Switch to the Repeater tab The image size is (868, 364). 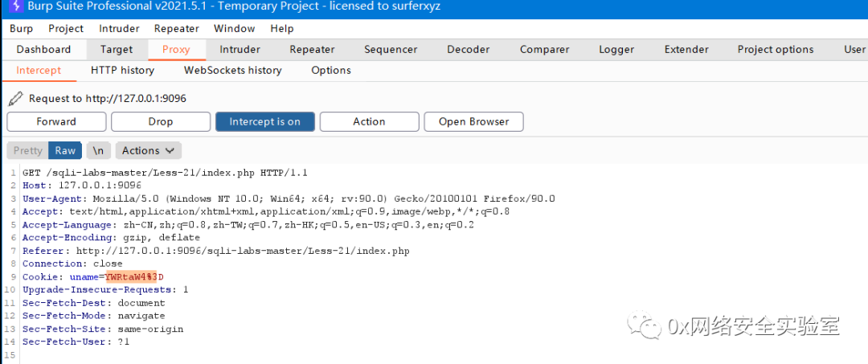click(x=312, y=49)
